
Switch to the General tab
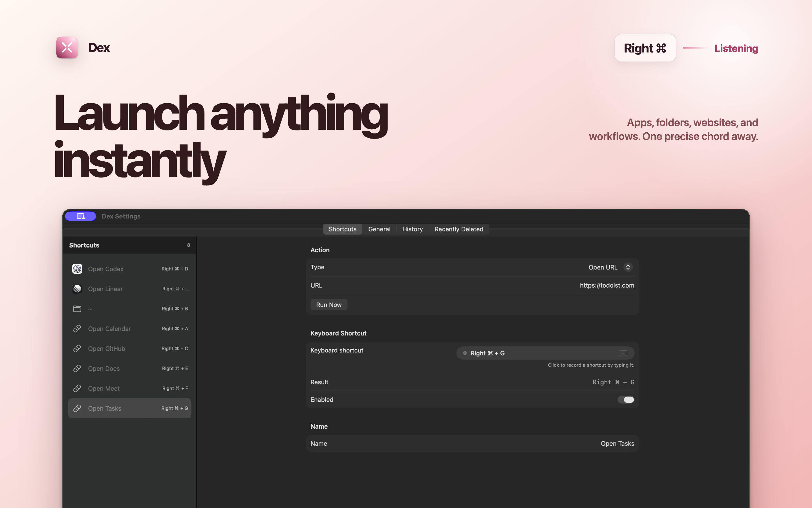point(379,229)
